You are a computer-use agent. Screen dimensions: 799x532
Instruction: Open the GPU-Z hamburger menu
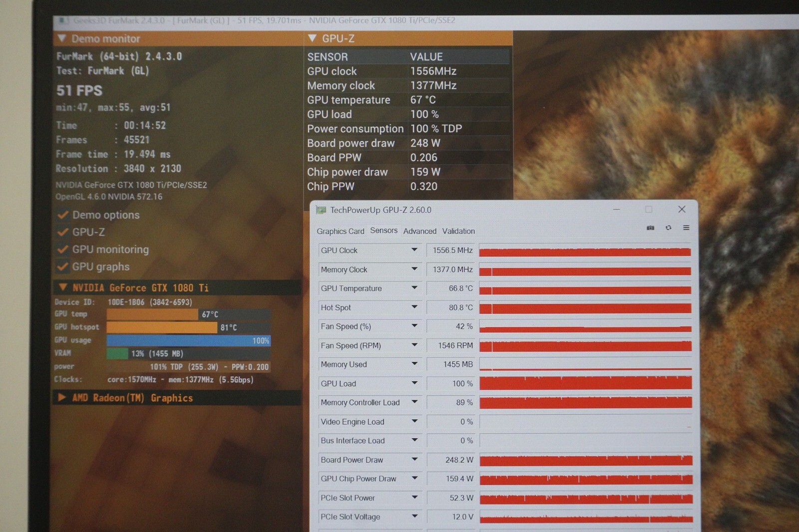pyautogui.click(x=686, y=228)
